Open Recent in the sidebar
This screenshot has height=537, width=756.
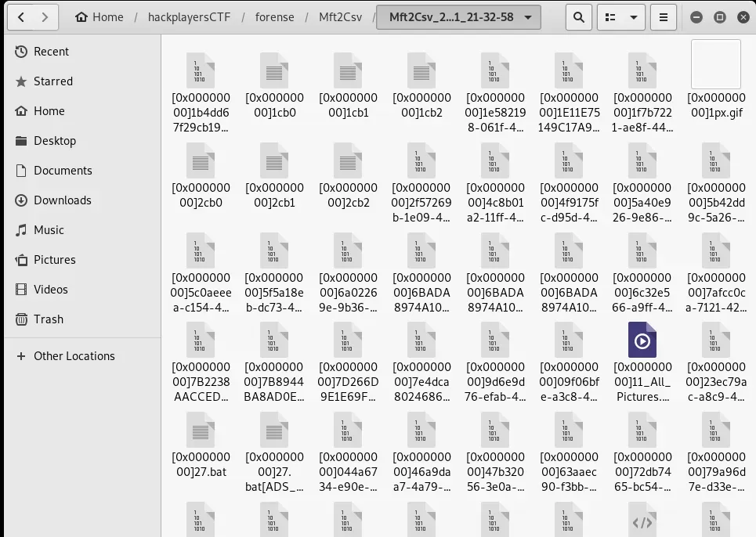click(x=51, y=52)
